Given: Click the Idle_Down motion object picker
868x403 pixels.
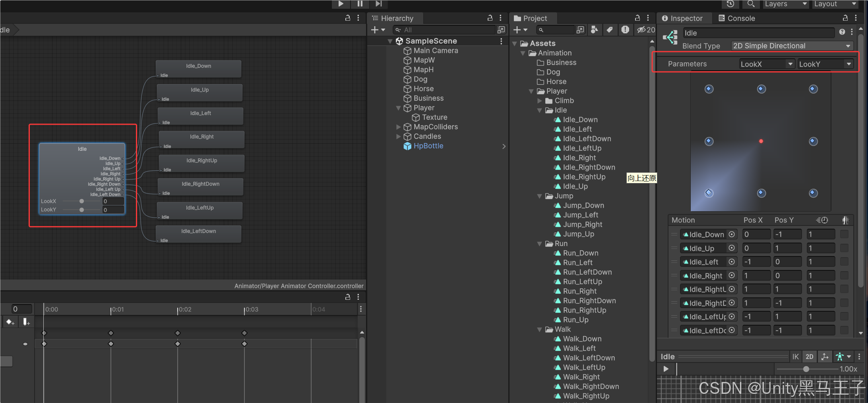Looking at the screenshot, I should pyautogui.click(x=732, y=234).
